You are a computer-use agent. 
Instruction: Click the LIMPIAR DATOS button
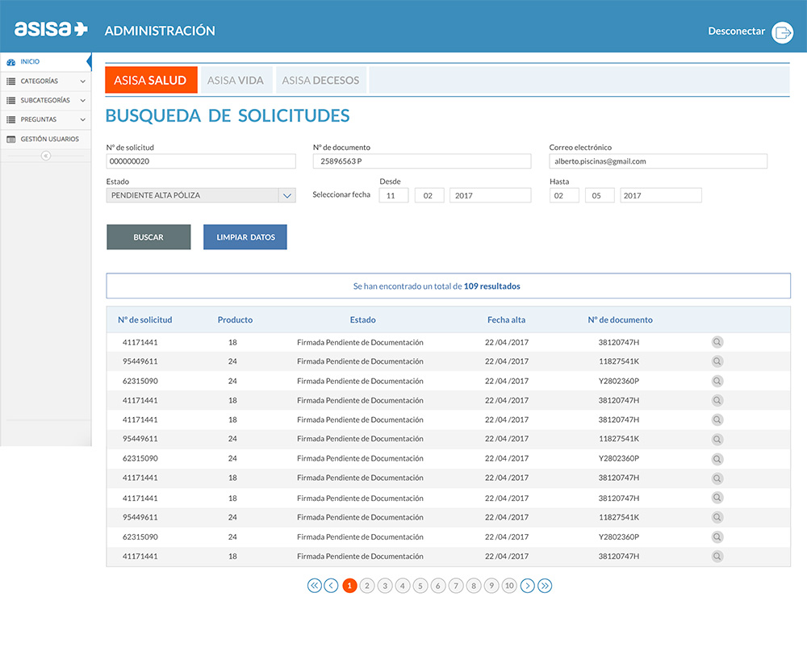[x=245, y=237]
